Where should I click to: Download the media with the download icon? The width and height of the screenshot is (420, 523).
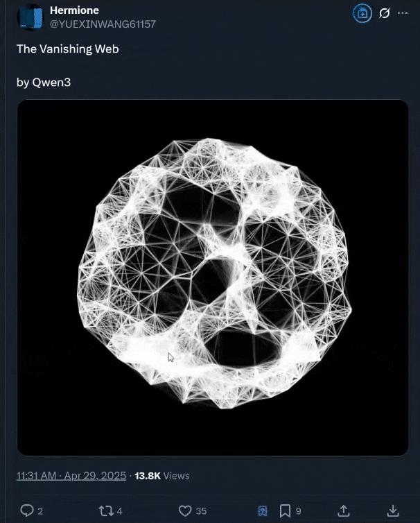pos(393,511)
